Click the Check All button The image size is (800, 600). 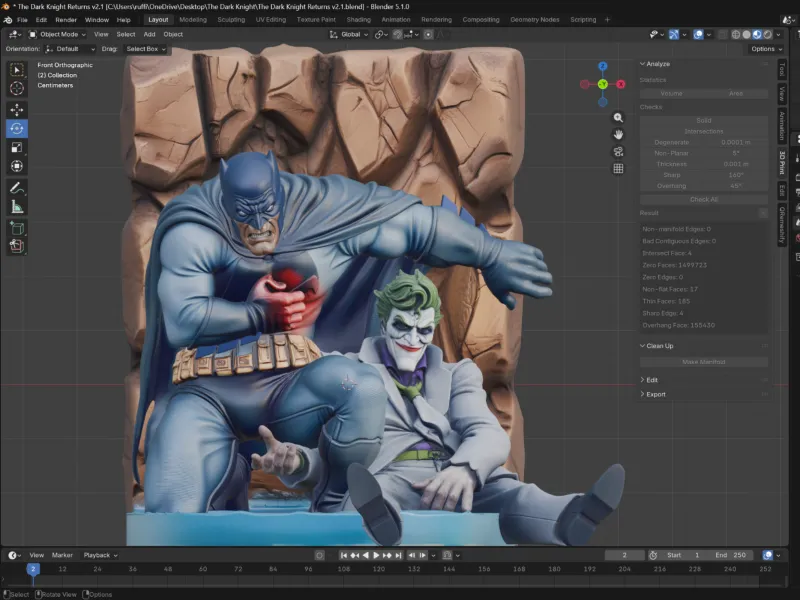click(704, 199)
